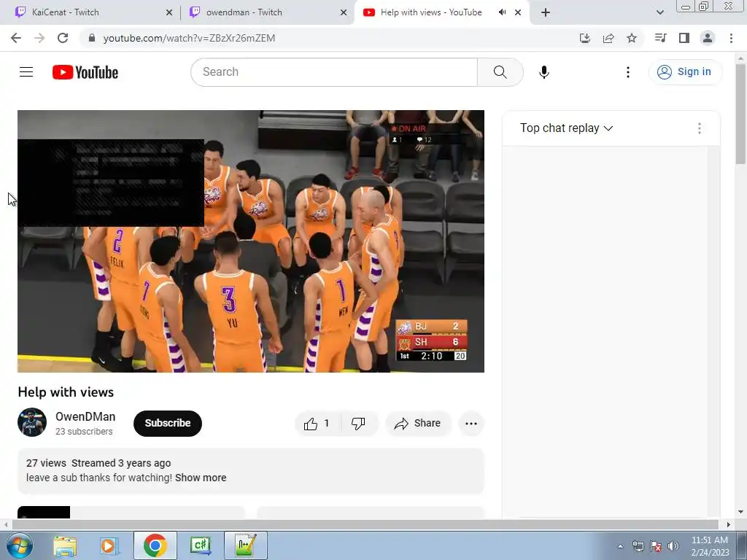Open chat replay options menu

click(700, 128)
